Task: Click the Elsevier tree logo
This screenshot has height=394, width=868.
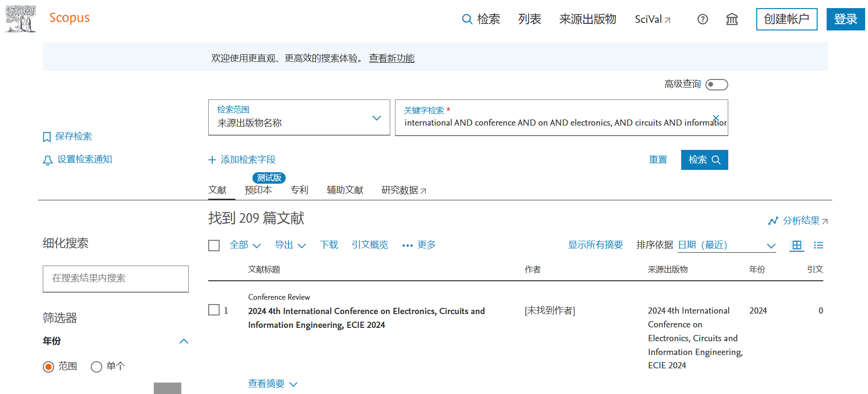Action: 21,19
